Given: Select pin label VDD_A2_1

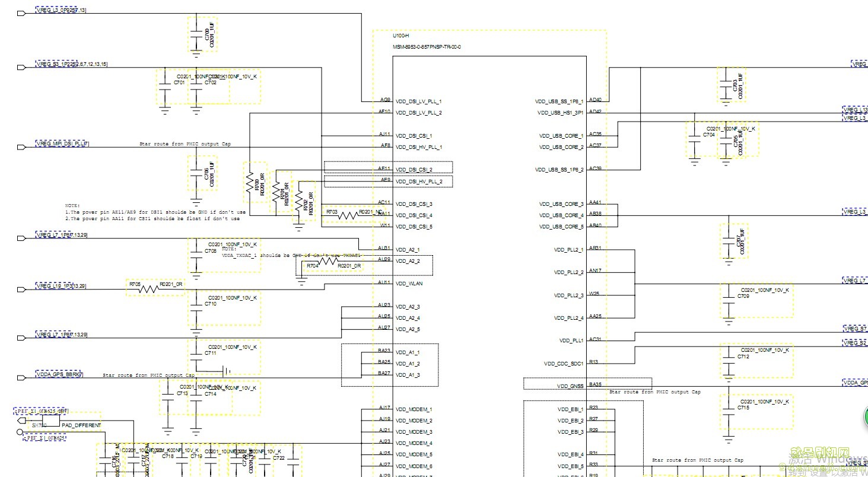Looking at the screenshot, I should coord(408,250).
